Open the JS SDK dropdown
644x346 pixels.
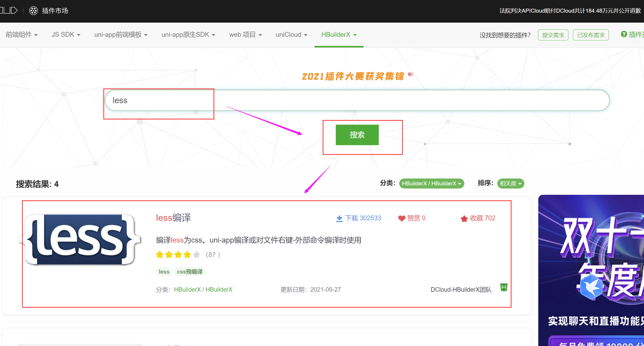(66, 35)
